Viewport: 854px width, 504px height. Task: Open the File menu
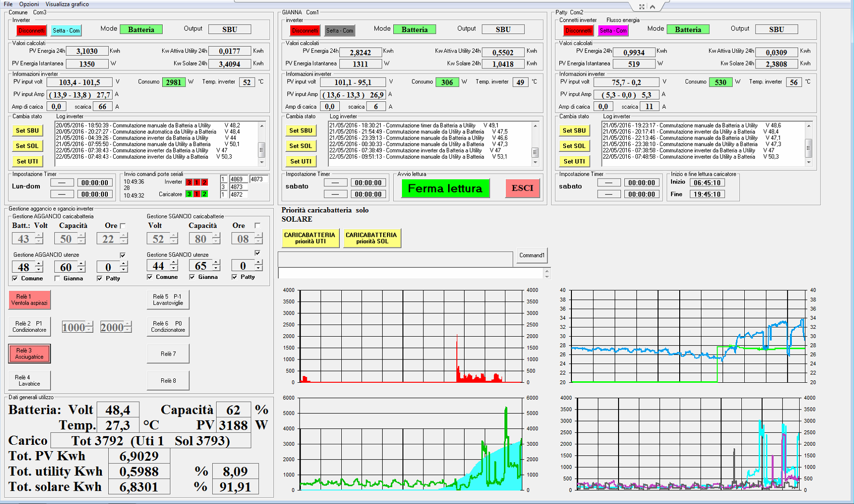click(8, 4)
